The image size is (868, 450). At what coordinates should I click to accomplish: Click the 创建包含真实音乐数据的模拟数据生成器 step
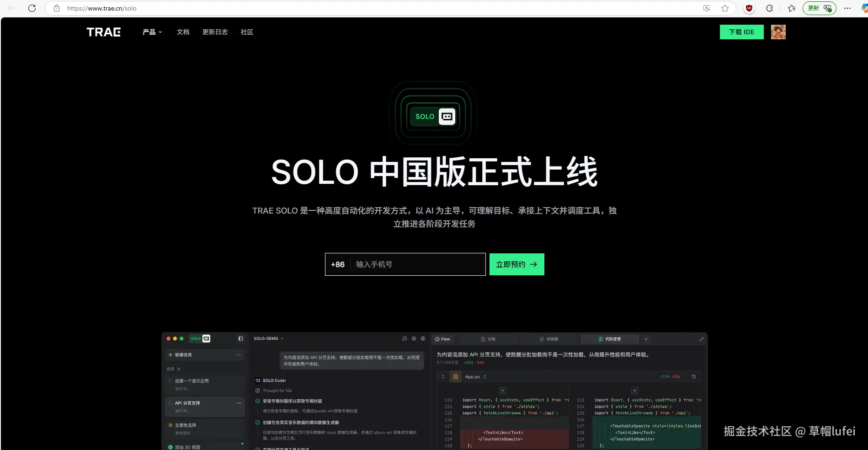coord(301,423)
